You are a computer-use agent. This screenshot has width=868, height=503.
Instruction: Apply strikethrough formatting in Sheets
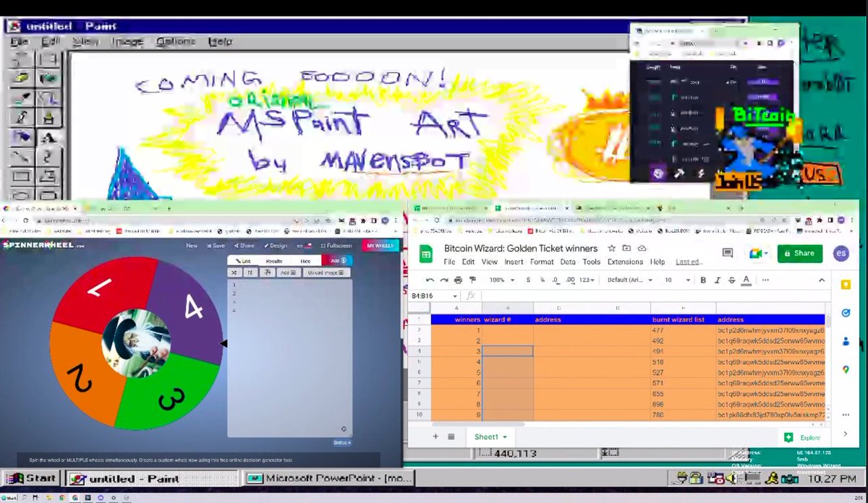[732, 280]
